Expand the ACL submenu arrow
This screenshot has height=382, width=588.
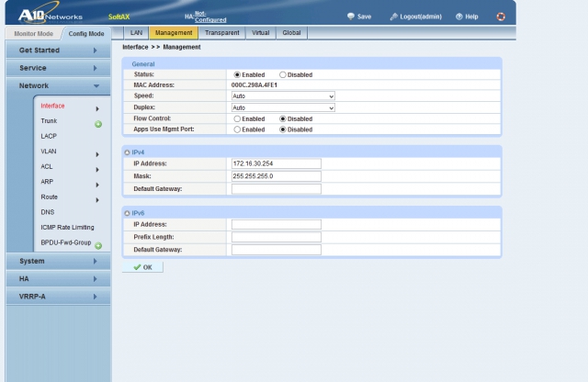click(97, 170)
